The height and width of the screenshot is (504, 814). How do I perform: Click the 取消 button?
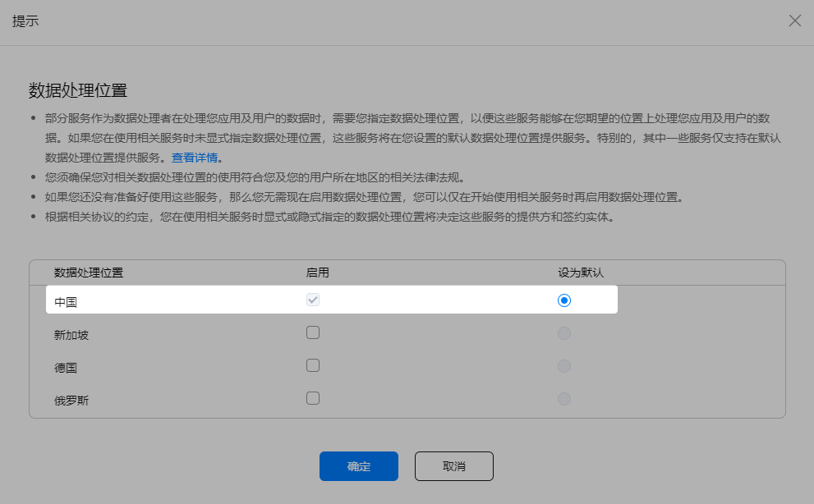pyautogui.click(x=453, y=466)
